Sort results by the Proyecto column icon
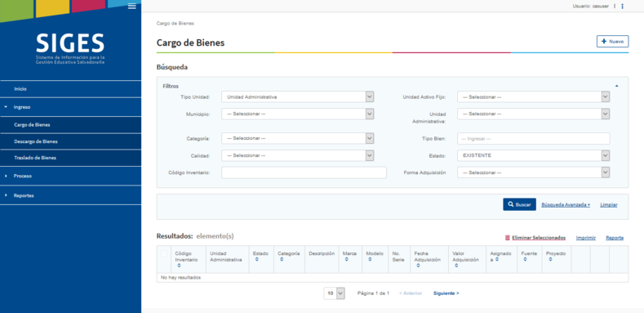644x313 pixels. (550, 260)
